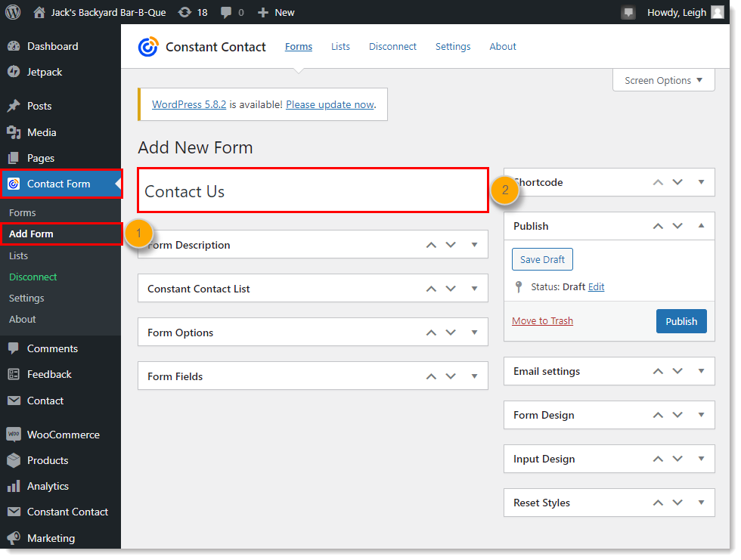Move Form Fields panel up
Screen dimensions: 741x560
pos(431,376)
